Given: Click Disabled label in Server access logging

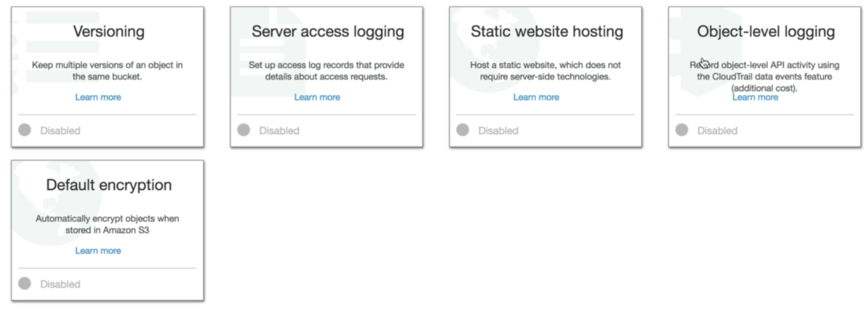Looking at the screenshot, I should [279, 131].
